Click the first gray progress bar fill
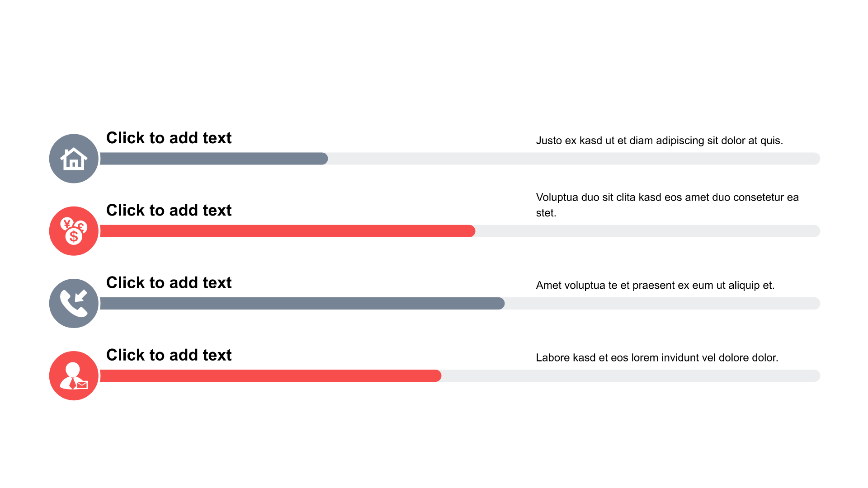 pyautogui.click(x=213, y=159)
